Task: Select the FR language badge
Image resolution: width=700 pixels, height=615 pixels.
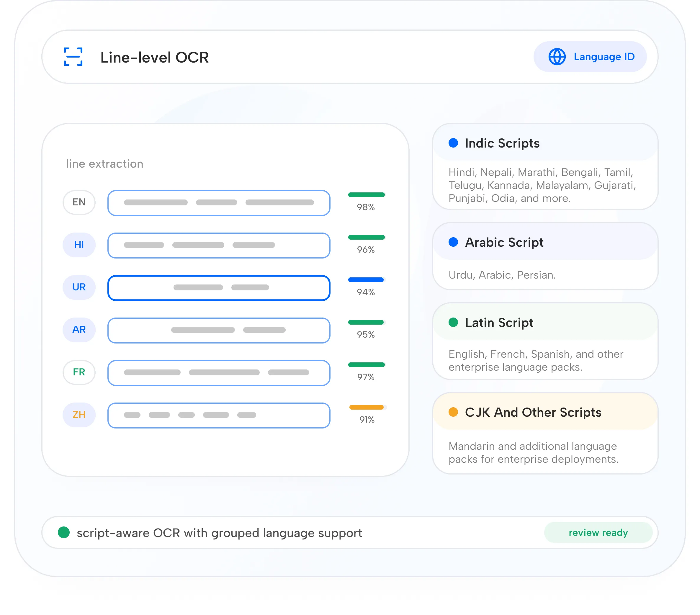Action: coord(79,372)
